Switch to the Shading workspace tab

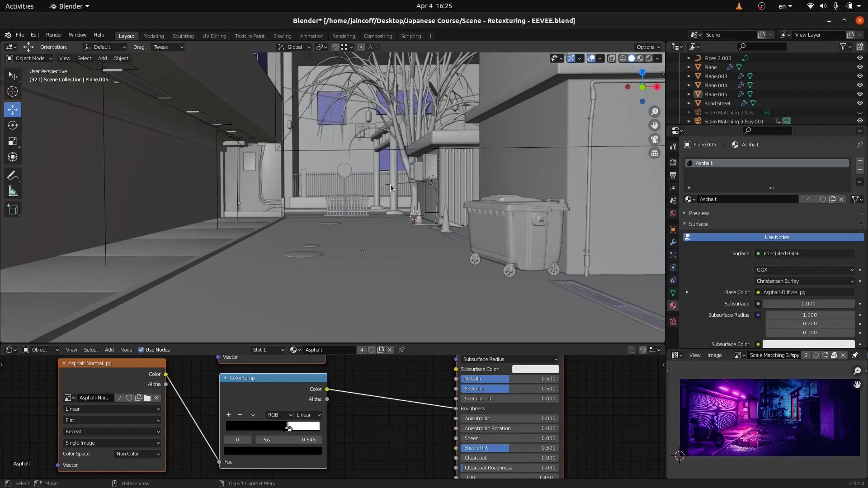coord(282,36)
